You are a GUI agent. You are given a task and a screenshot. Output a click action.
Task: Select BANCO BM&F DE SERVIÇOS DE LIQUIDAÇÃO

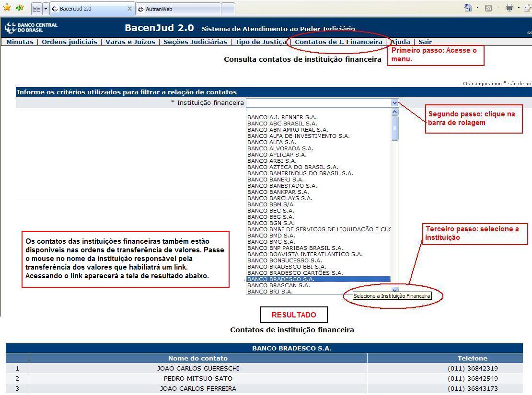click(x=319, y=229)
